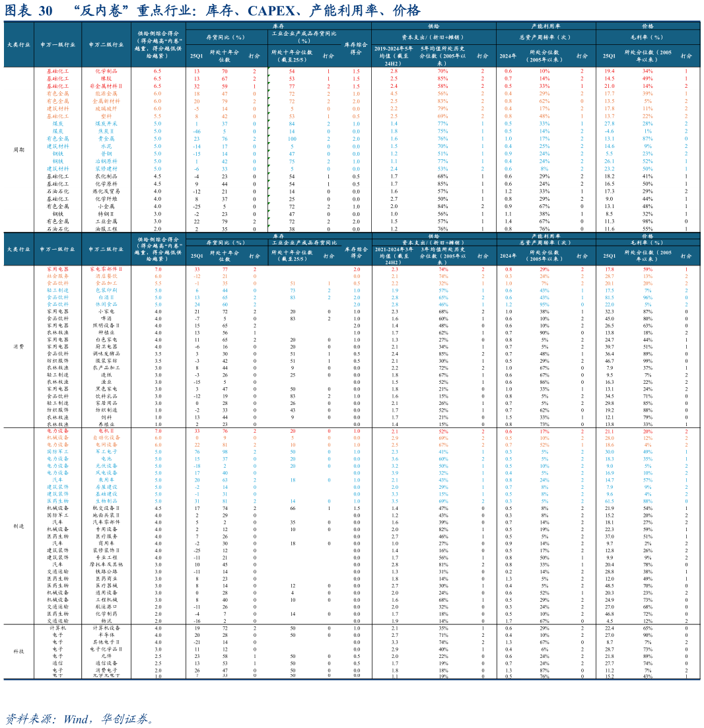704x728 pixels.
Task: Click the top 毛利率（%） header
Action: 647,37
